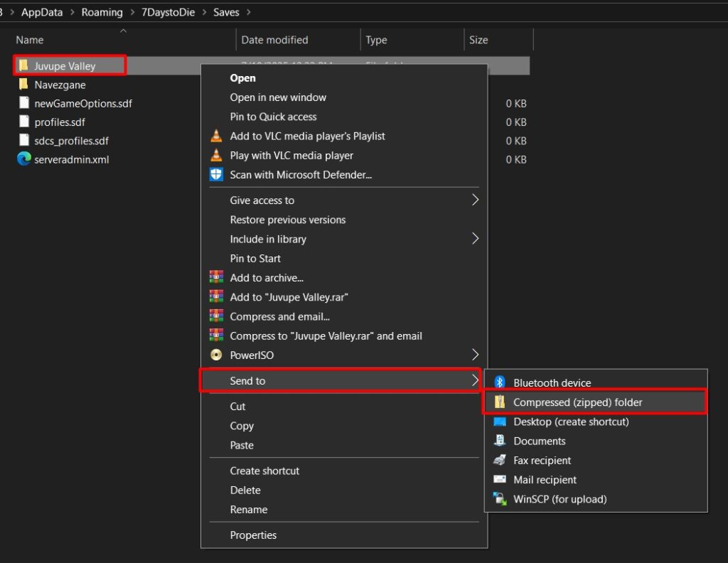Choose Compressed (zipped) folder option
The image size is (728, 563).
coord(577,402)
